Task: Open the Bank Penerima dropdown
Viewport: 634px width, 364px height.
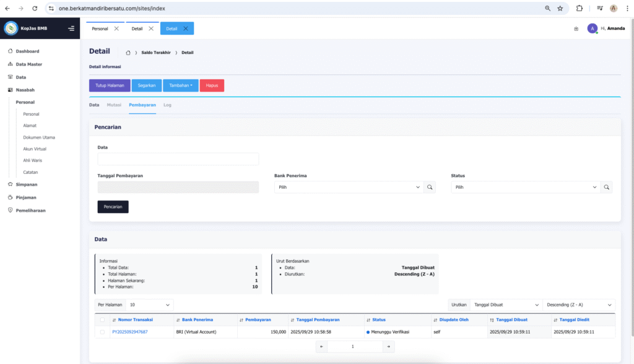Action: (349, 187)
